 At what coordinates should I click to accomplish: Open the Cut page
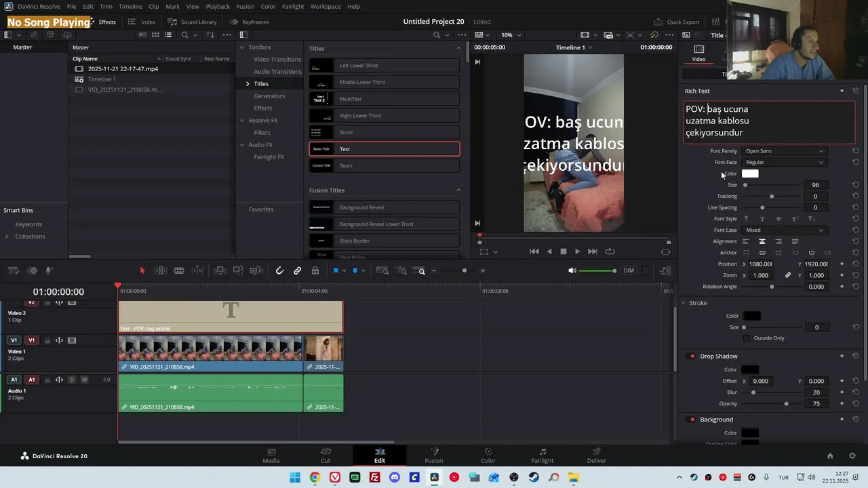(325, 455)
